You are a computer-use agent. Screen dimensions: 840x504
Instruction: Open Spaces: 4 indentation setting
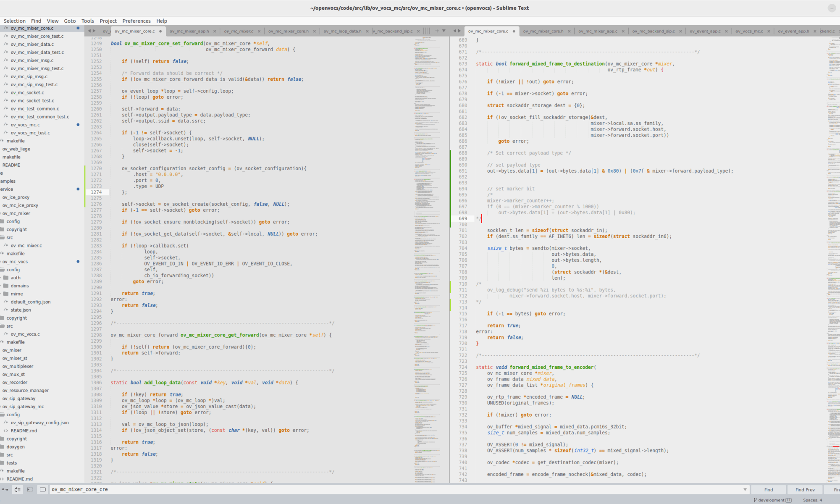coord(812,500)
